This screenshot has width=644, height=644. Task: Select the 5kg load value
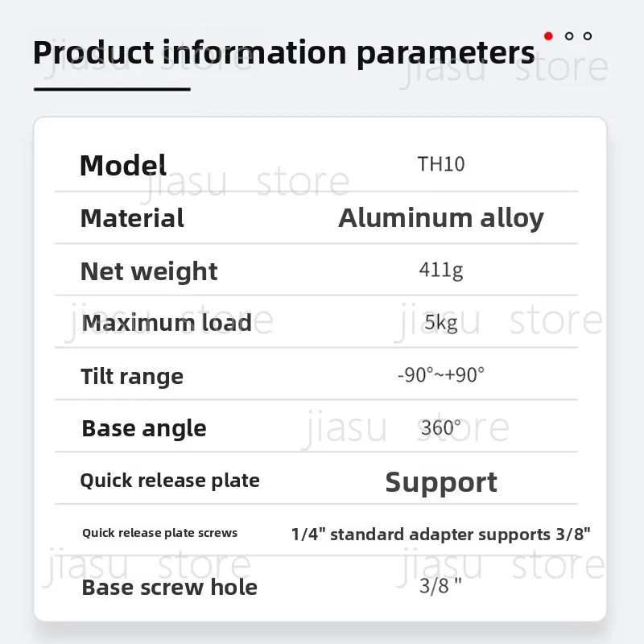click(x=441, y=323)
